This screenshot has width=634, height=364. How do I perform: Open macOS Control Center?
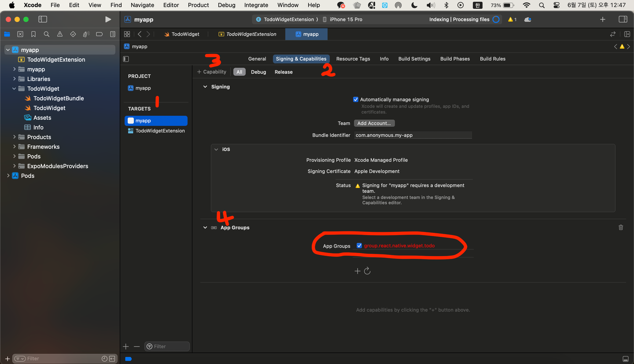click(x=557, y=5)
